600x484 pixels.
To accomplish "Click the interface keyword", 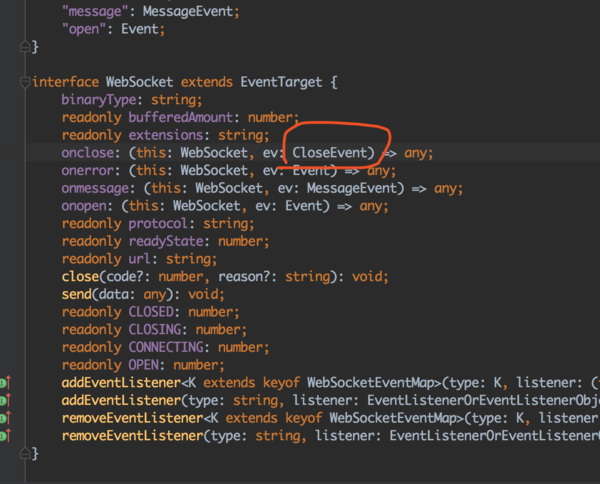I will [x=65, y=82].
